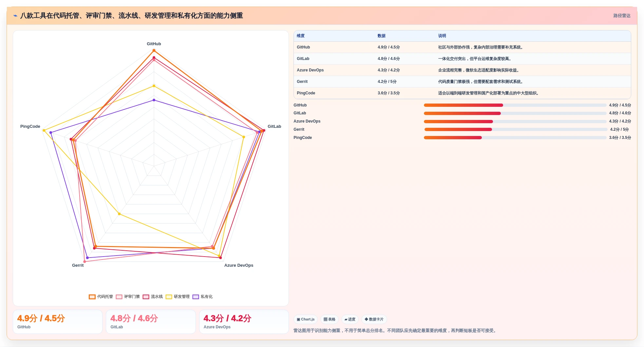Click the GitHub axis label on radar
The height and width of the screenshot is (347, 644).
tap(154, 44)
